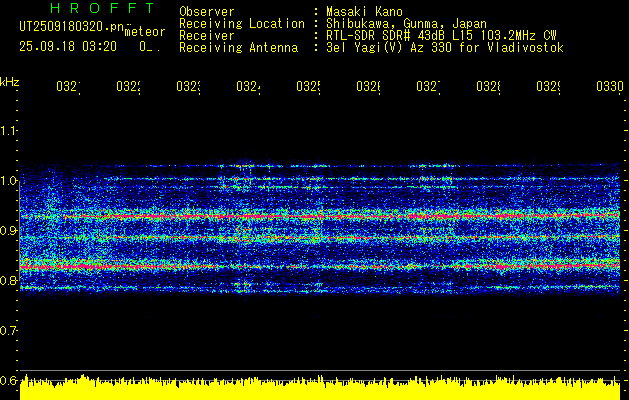Click the 0329 time marker
This screenshot has height=400, width=629.
(x=549, y=86)
